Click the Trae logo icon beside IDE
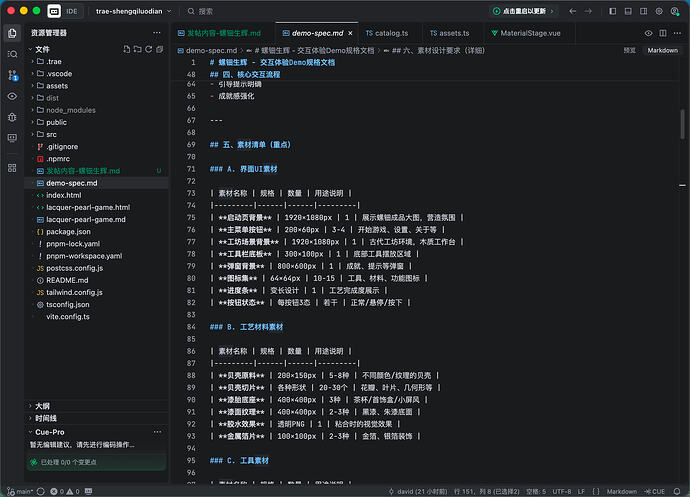The height and width of the screenshot is (497, 690). (54, 11)
